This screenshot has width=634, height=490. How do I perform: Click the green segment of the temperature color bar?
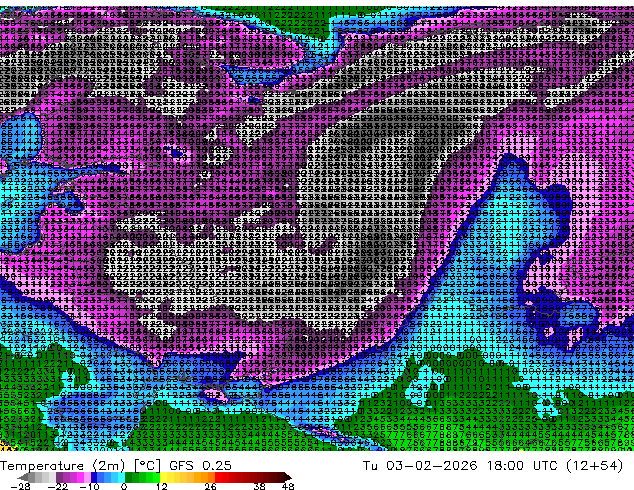[x=142, y=477]
